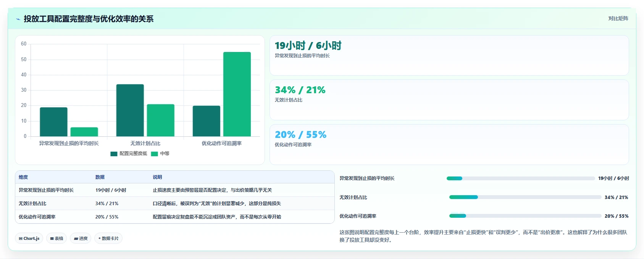The height and width of the screenshot is (259, 644).
Task: Click the blue icon beside the card title
Action: pos(18,19)
